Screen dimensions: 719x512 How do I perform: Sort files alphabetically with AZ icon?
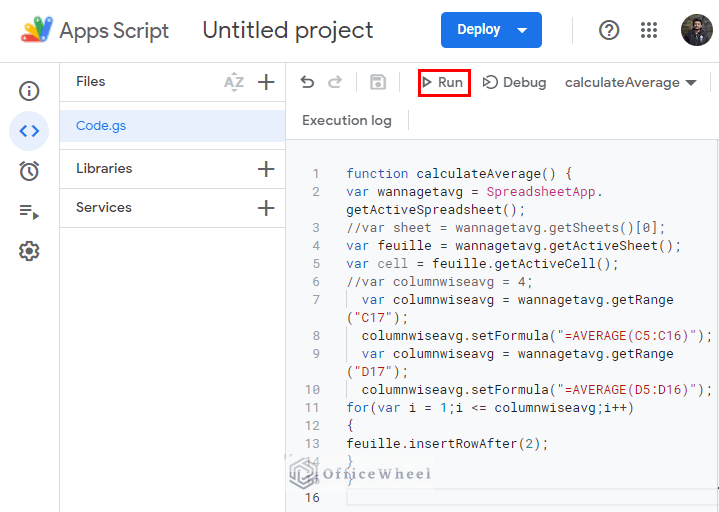pyautogui.click(x=234, y=82)
